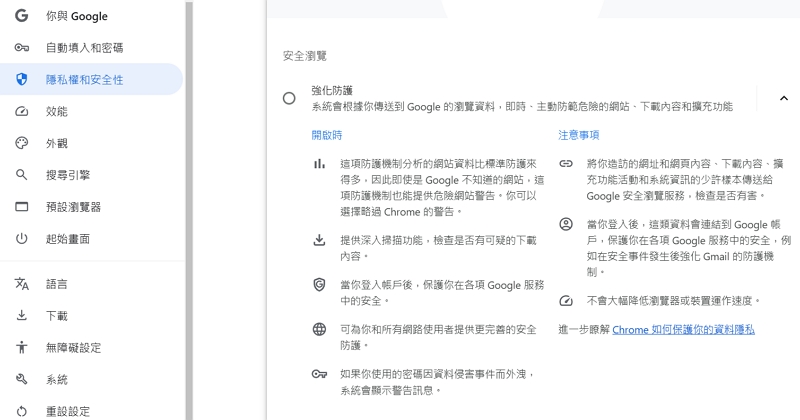The image size is (800, 420).
Task: Open 語言 settings
Action: (92, 284)
